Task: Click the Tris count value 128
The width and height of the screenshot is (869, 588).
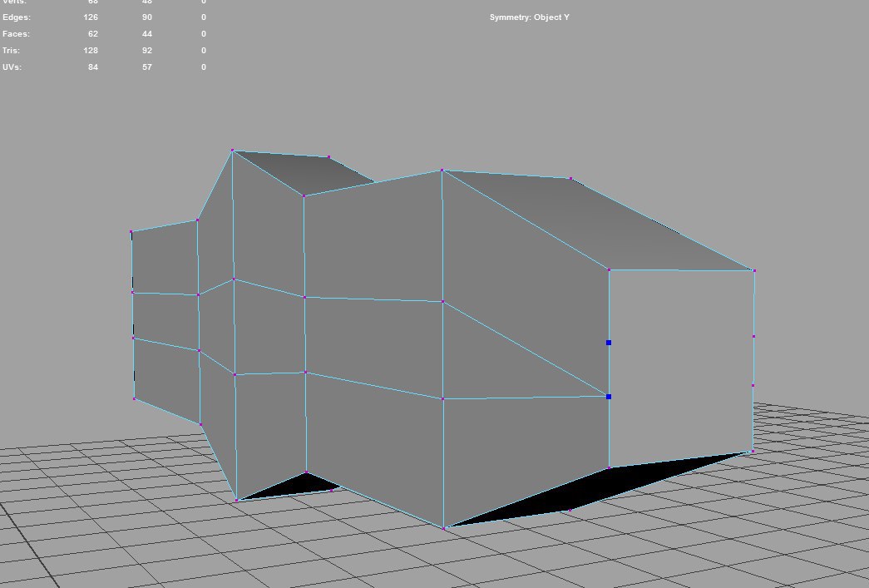Action: [x=91, y=51]
